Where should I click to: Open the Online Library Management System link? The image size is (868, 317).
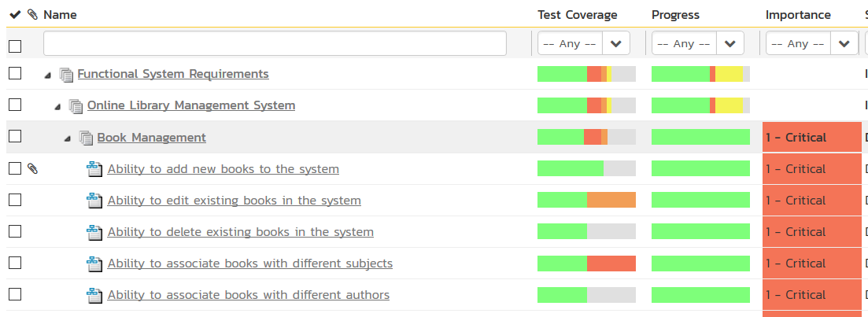click(190, 105)
